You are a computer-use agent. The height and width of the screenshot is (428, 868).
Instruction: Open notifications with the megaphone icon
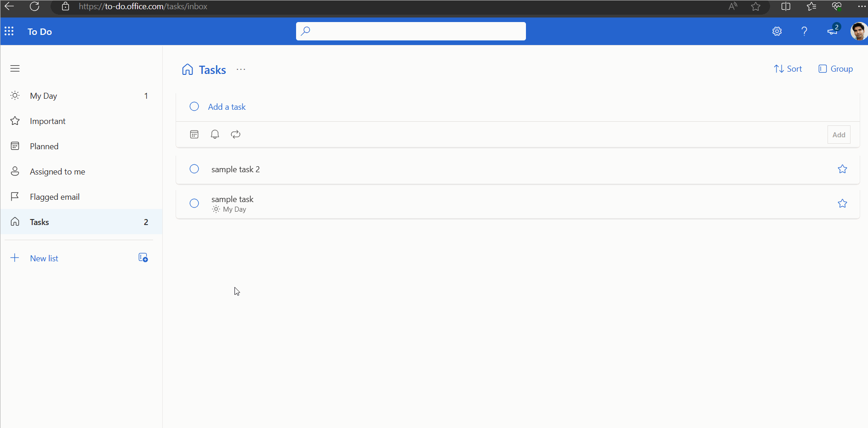(832, 31)
